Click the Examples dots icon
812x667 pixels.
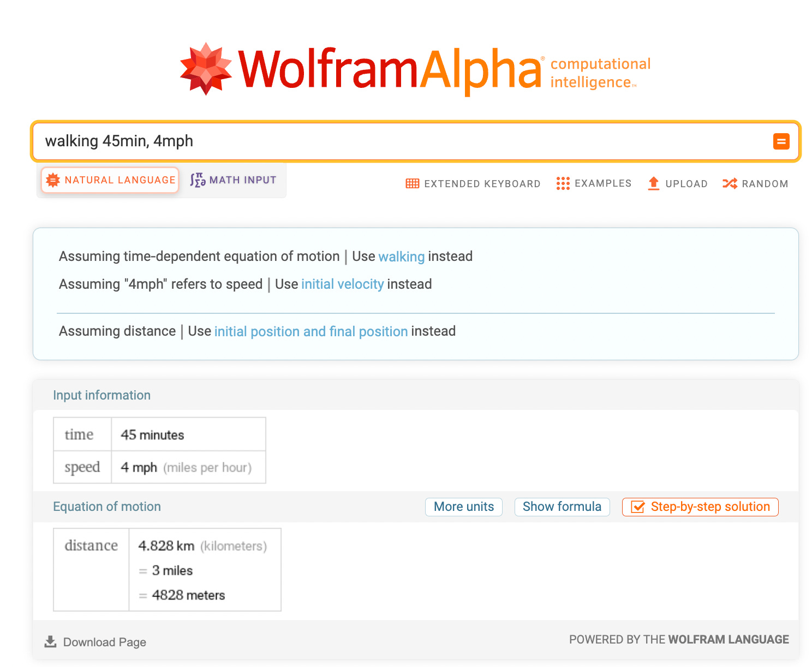point(563,183)
